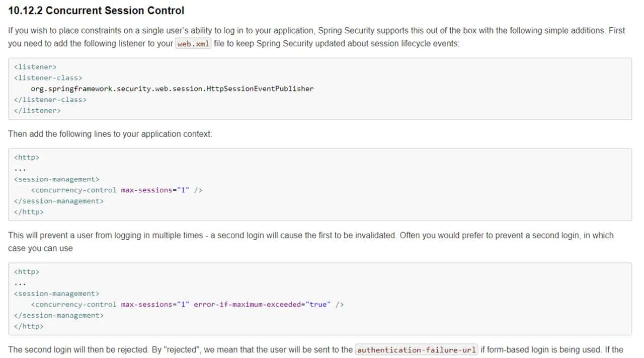644x358 pixels.
Task: Click the opening <listener-class> tag line
Action: pos(48,78)
